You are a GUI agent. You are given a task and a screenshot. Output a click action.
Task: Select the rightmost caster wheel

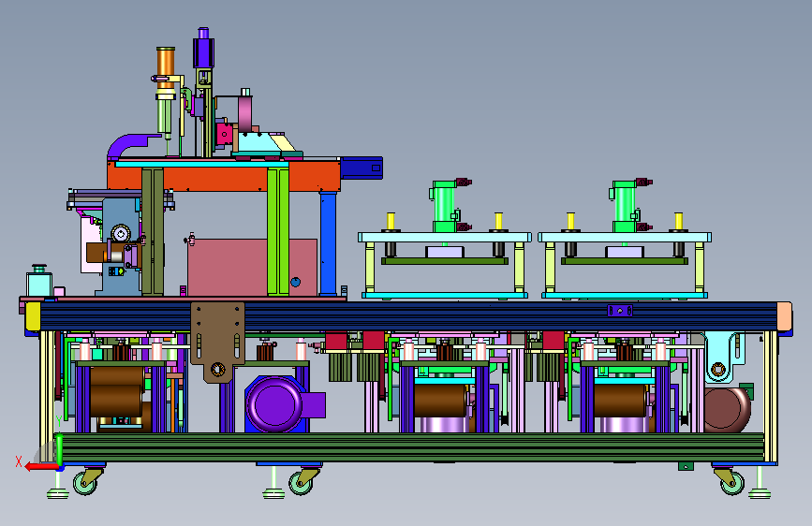click(732, 484)
